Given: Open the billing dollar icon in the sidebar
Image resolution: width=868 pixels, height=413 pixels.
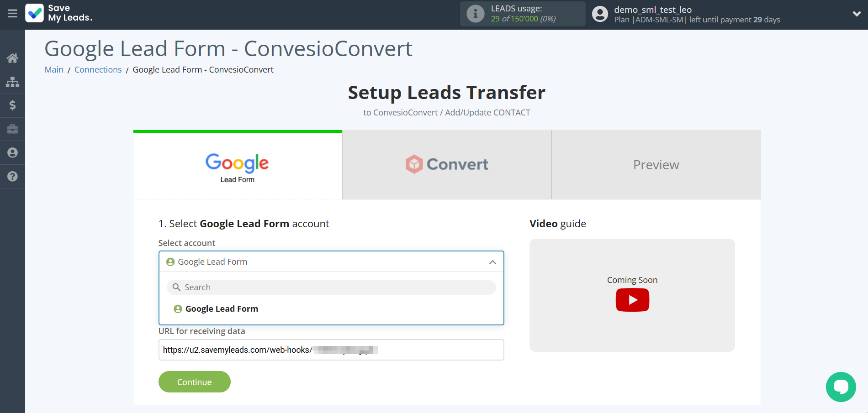Looking at the screenshot, I should [12, 105].
